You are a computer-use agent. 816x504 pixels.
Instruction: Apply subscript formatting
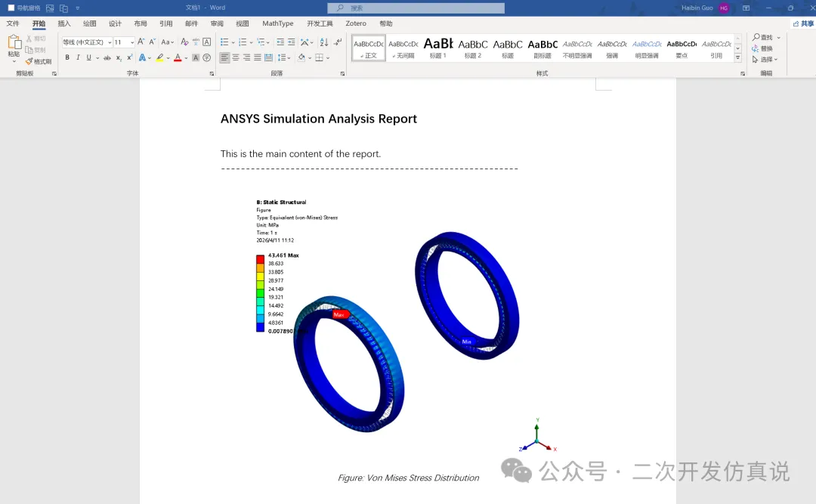(x=119, y=57)
